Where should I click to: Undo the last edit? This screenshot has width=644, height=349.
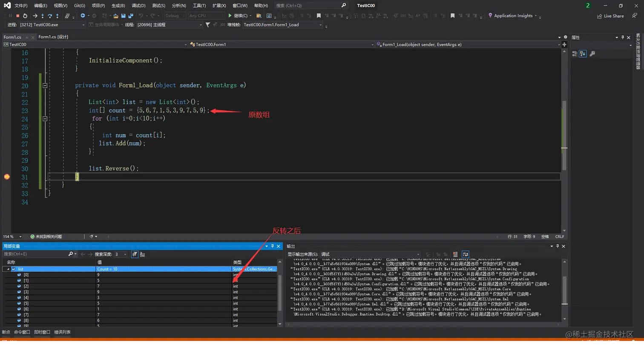tap(141, 16)
